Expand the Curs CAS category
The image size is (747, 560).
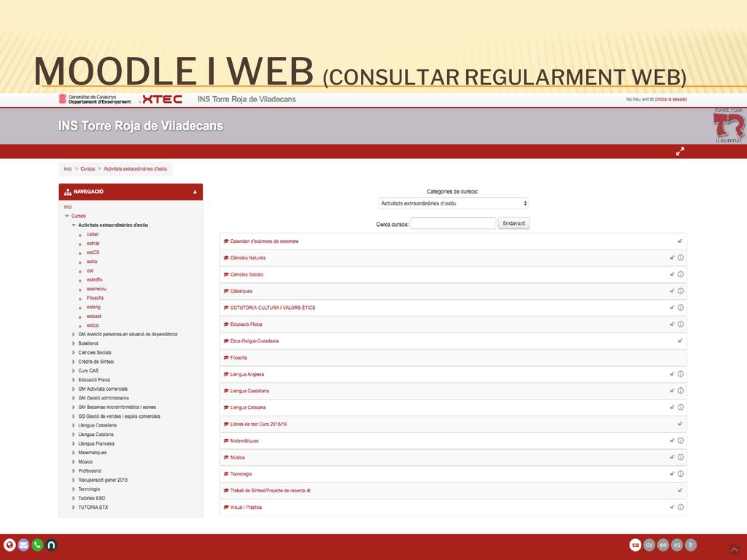coord(74,370)
